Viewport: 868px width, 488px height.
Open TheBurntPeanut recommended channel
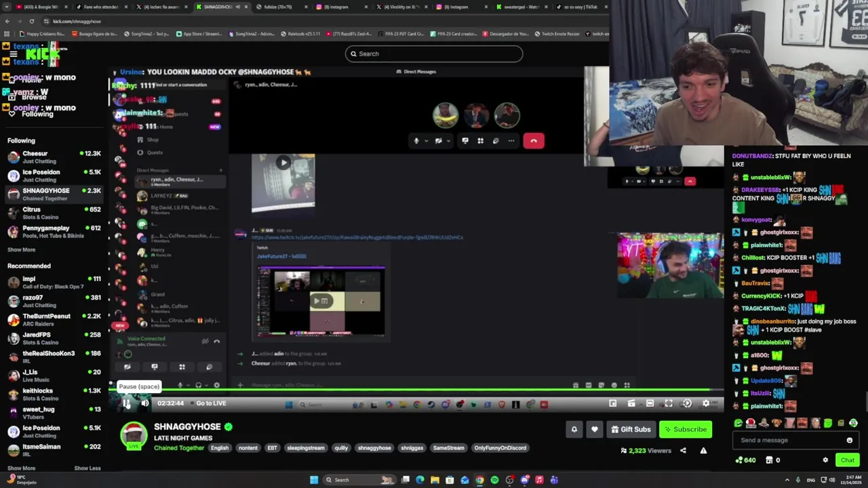54,319
